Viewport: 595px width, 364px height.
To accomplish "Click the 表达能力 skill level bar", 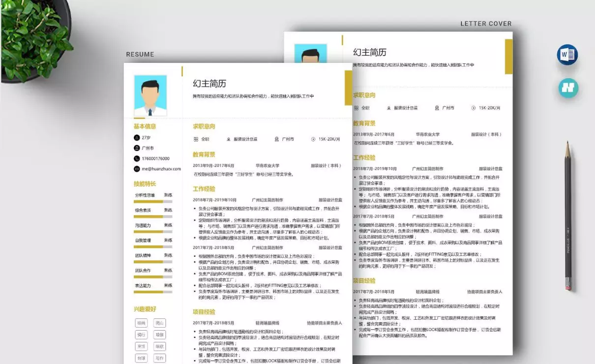I will point(153,292).
